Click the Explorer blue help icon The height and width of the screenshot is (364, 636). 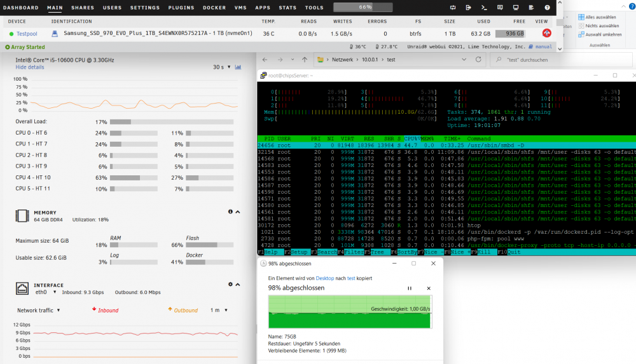[632, 6]
